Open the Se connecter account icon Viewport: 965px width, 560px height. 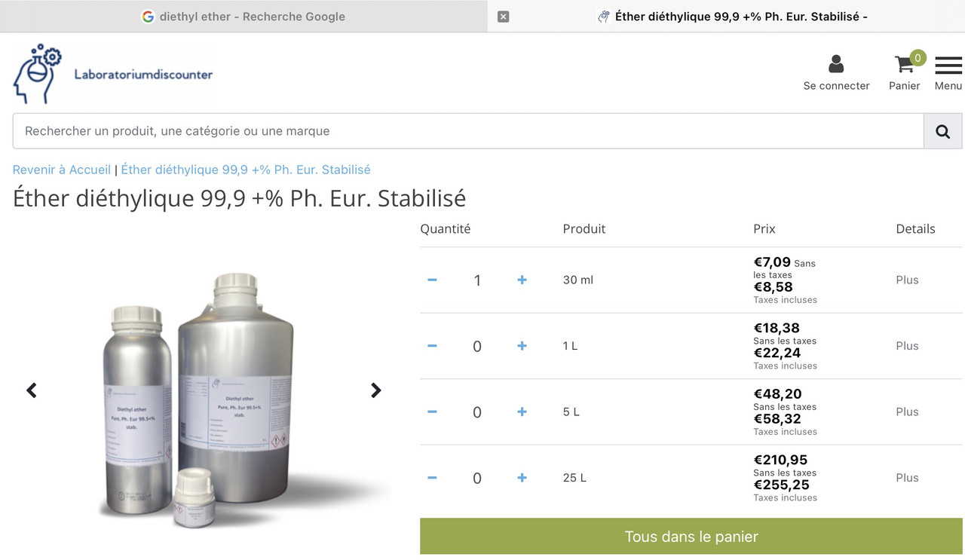(x=836, y=72)
